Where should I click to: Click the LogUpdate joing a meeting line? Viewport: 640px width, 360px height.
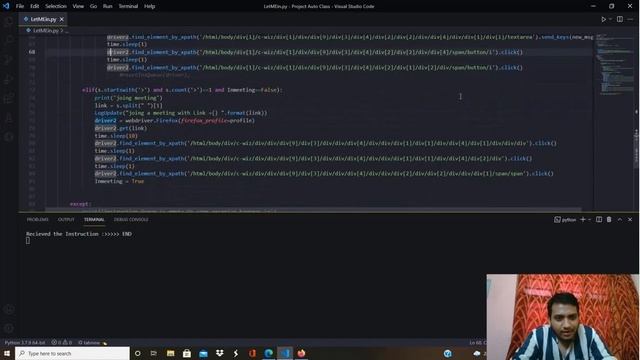point(181,113)
